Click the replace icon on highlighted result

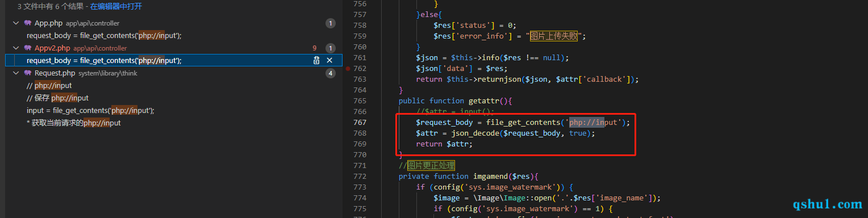(x=316, y=61)
